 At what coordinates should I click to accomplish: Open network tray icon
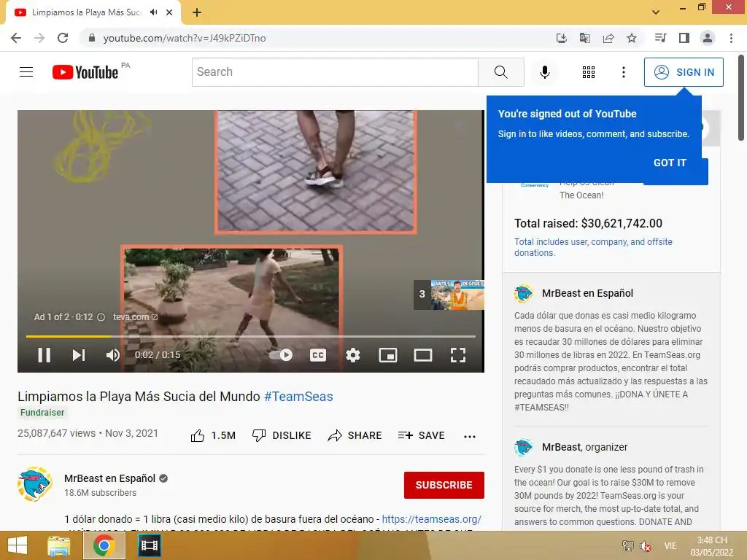[x=628, y=546]
